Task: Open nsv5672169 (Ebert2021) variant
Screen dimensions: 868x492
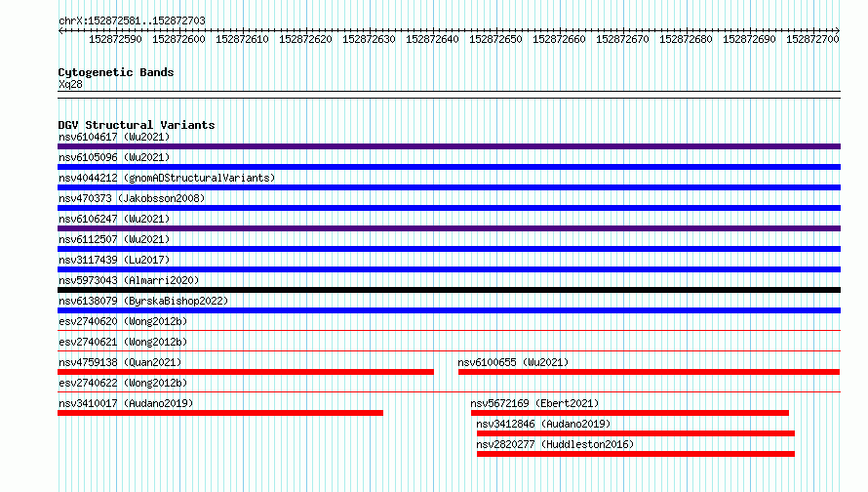Action: coord(534,403)
